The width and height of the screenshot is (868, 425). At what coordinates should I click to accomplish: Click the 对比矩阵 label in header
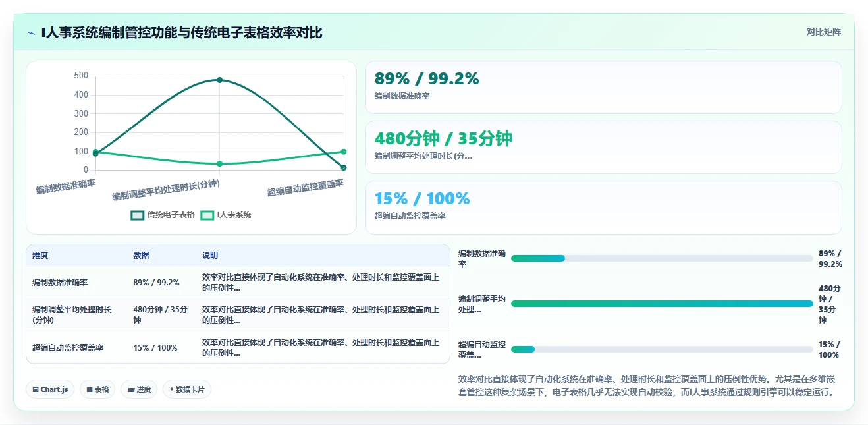click(823, 32)
